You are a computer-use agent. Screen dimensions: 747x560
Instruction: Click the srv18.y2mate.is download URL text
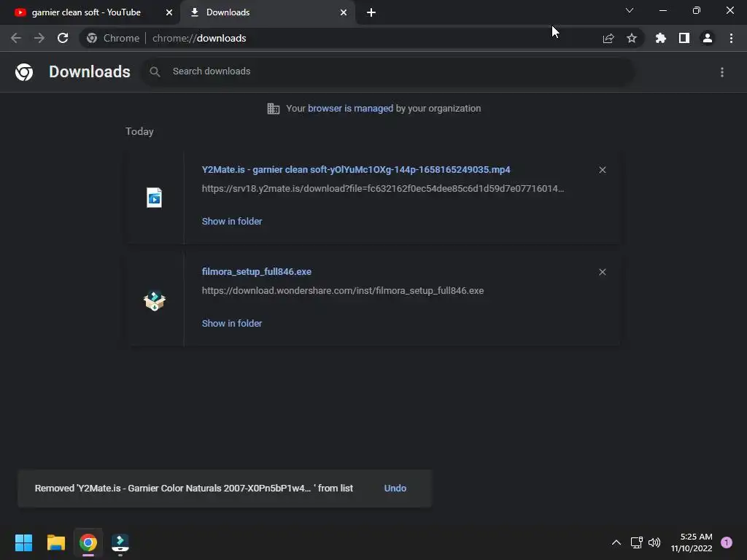coord(382,189)
